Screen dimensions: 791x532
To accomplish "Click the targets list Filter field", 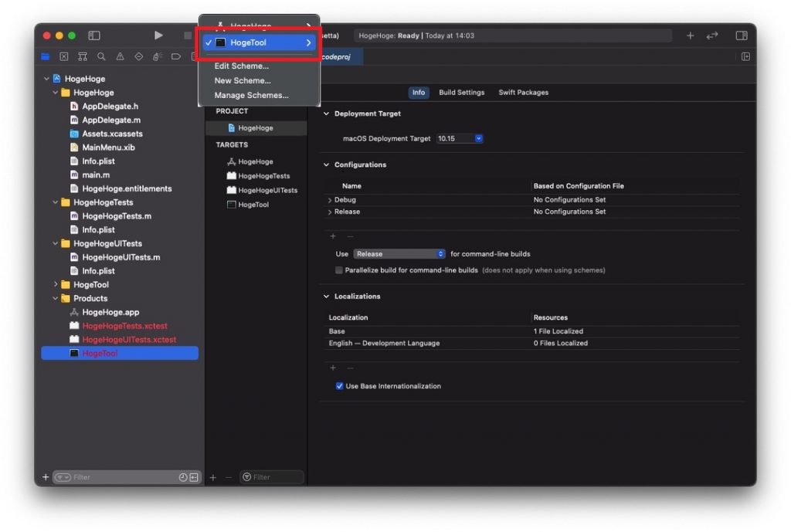I will coord(272,477).
